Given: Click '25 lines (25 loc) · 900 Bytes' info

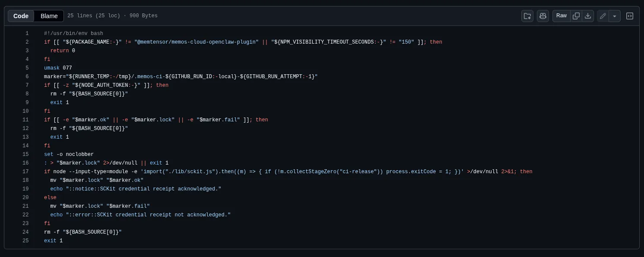Looking at the screenshot, I should coord(112,16).
